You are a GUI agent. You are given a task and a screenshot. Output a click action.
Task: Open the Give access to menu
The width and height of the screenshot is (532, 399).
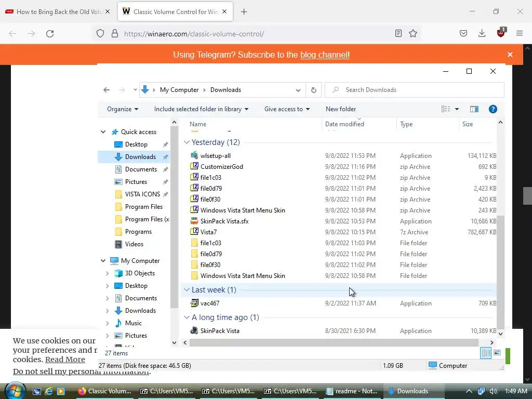tap(287, 109)
